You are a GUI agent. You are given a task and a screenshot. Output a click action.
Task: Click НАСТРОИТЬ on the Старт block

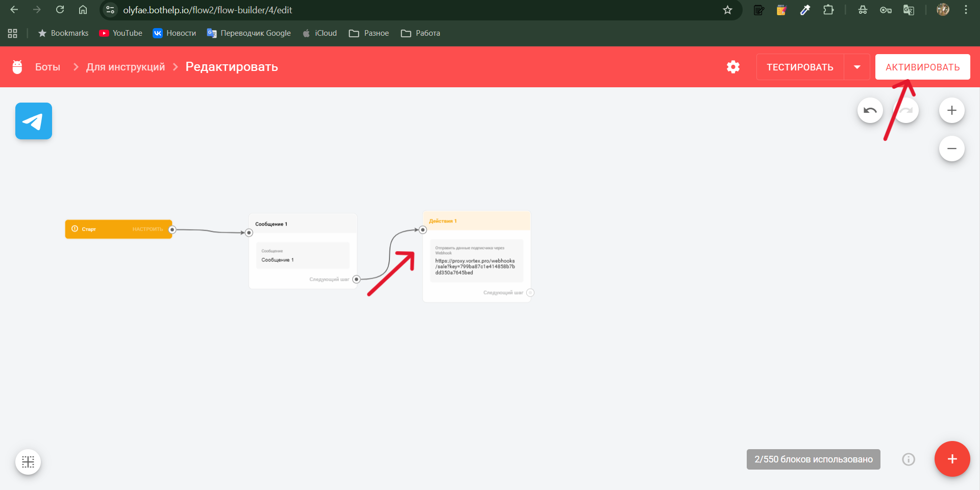pyautogui.click(x=148, y=229)
